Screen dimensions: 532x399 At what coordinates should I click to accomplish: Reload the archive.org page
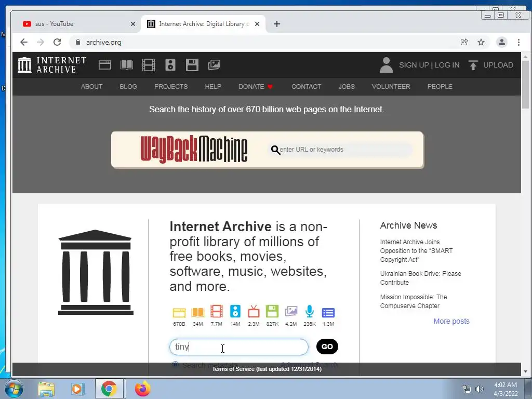(57, 42)
